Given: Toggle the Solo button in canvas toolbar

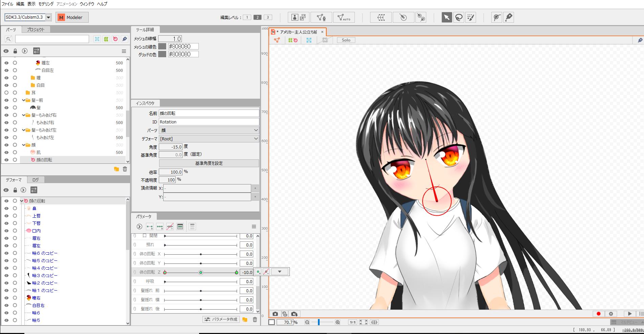Looking at the screenshot, I should tap(346, 40).
